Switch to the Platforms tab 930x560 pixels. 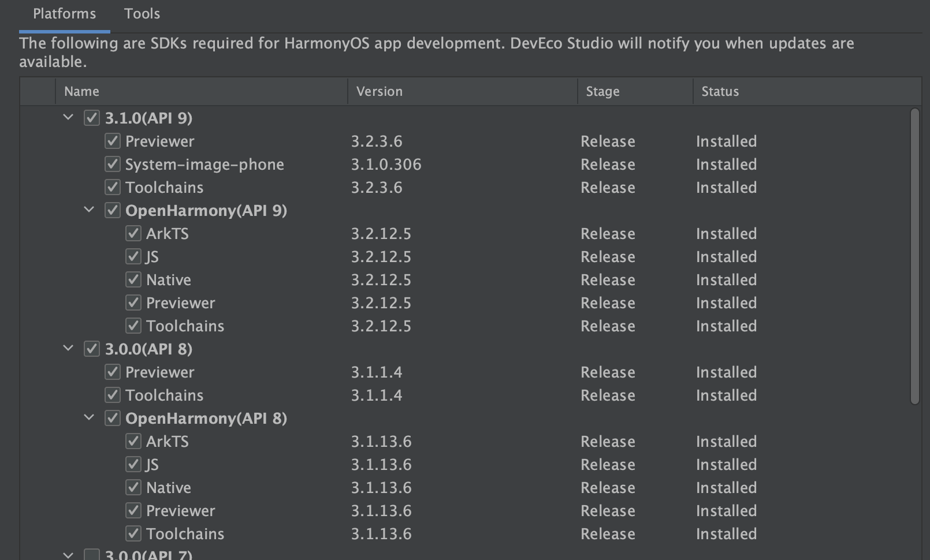(64, 14)
